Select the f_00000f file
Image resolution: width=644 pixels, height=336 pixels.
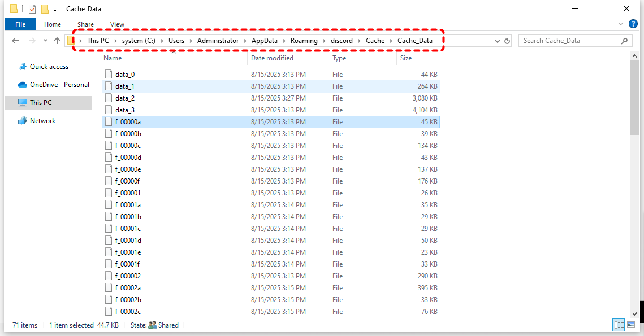point(271,181)
